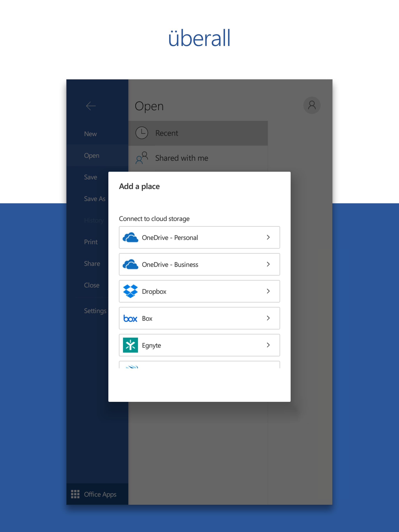Click the OneDrive Personal cloud icon
This screenshot has height=532, width=399.
(x=130, y=237)
